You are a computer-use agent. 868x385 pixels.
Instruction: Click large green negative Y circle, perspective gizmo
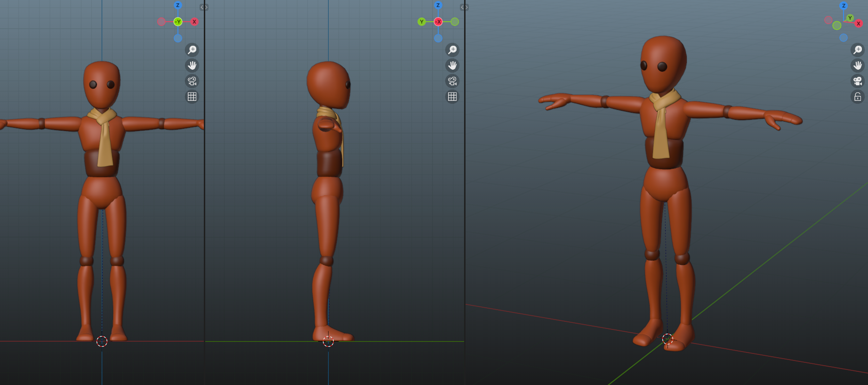tap(837, 25)
